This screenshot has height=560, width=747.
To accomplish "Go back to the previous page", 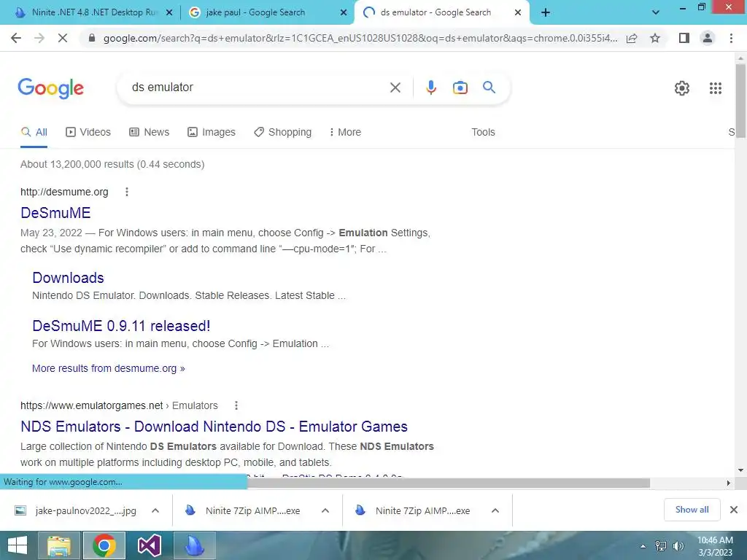I will [x=16, y=38].
